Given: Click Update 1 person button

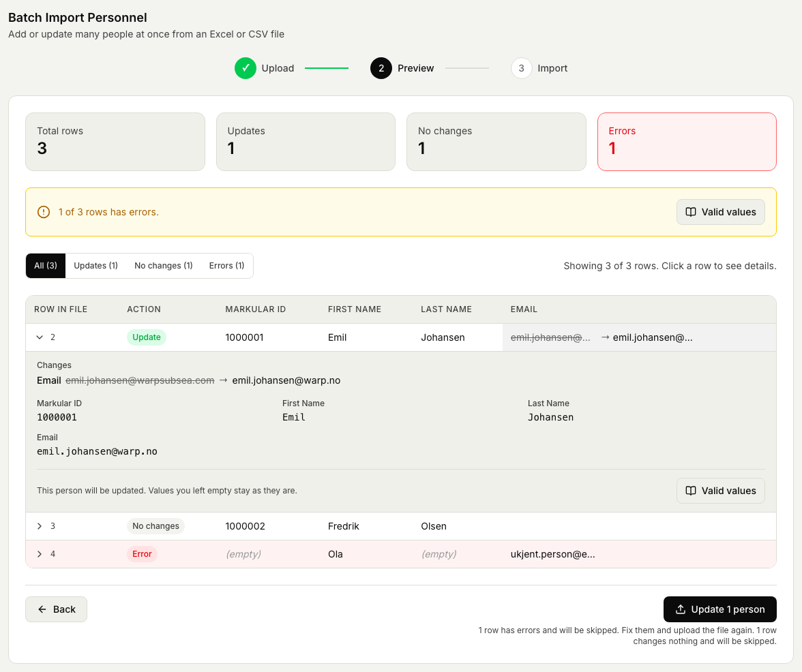Looking at the screenshot, I should [x=719, y=609].
